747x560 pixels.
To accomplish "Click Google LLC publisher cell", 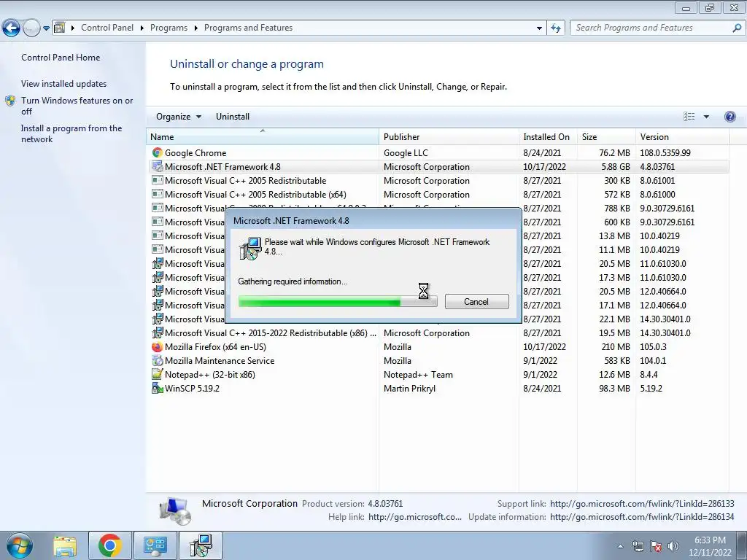I will (406, 153).
